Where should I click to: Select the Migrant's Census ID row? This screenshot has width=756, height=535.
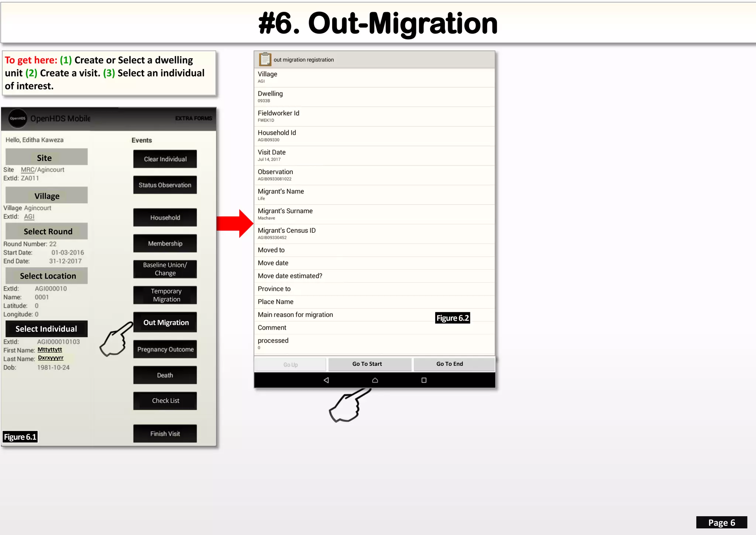[374, 234]
